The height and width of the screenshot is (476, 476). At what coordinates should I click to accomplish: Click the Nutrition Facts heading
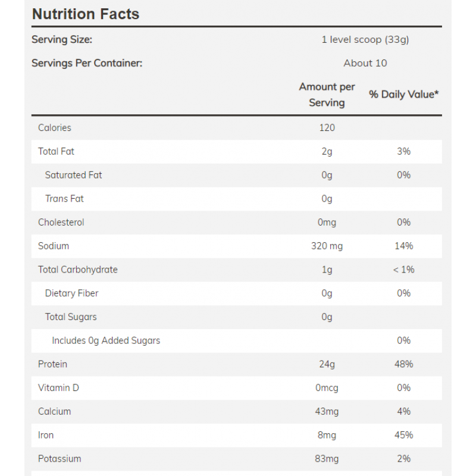pyautogui.click(x=86, y=14)
